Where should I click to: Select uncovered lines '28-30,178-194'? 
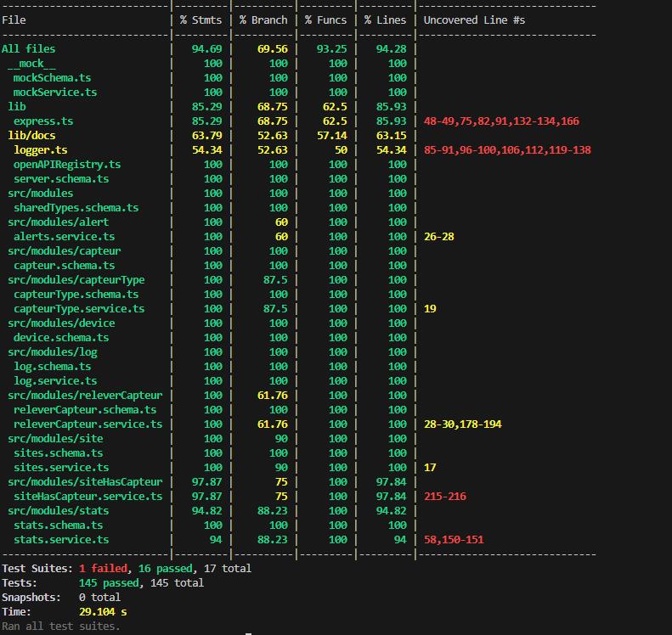pos(462,424)
